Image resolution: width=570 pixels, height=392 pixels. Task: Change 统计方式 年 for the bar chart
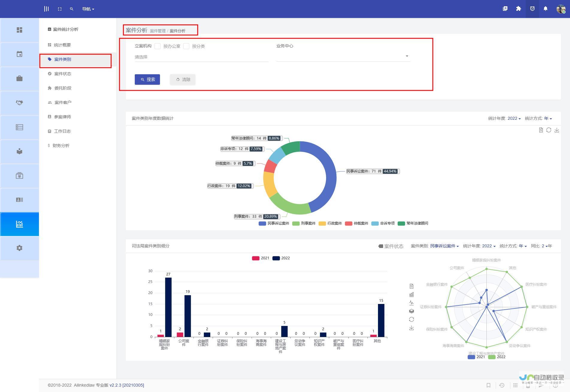pos(523,246)
